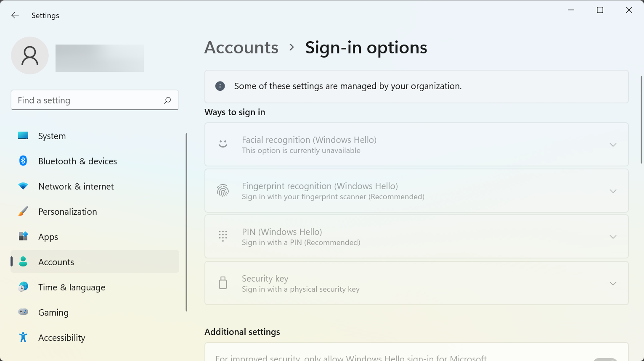Click the search magnifier icon
644x361 pixels.
(x=167, y=100)
